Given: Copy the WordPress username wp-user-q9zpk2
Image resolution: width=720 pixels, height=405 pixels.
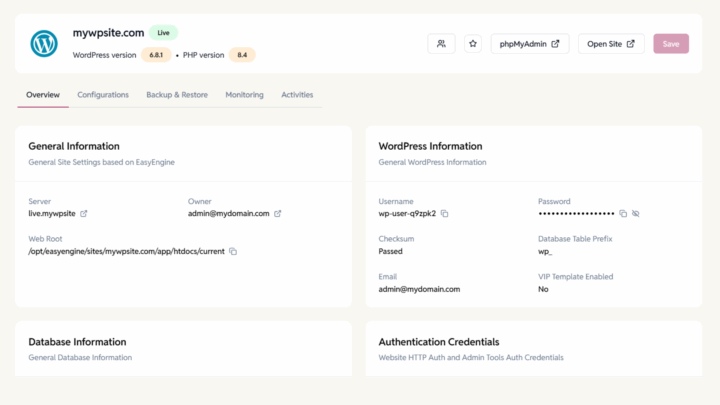Looking at the screenshot, I should click(x=444, y=214).
